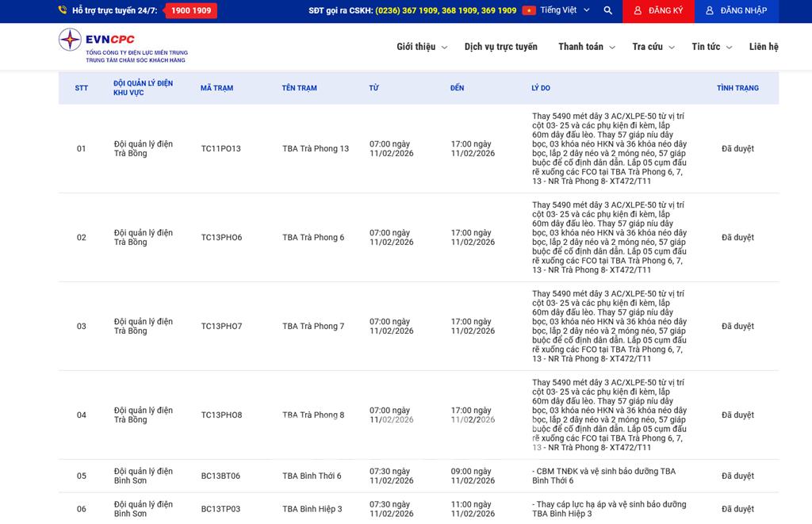Click the TÌNH TRẠNG column header

click(737, 88)
